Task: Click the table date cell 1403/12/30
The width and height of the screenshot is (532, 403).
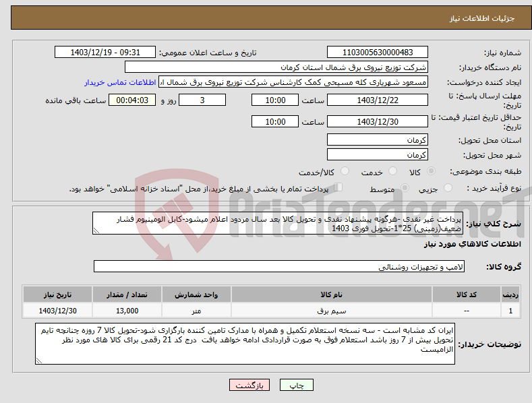Action: (58, 311)
